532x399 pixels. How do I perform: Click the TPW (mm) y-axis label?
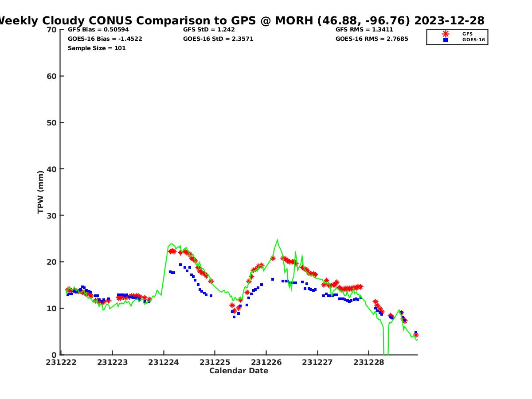point(41,192)
